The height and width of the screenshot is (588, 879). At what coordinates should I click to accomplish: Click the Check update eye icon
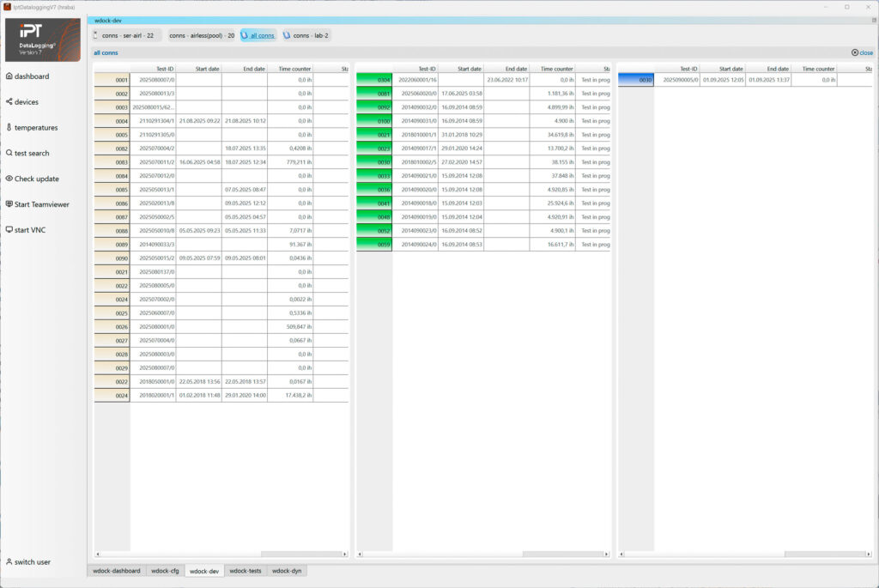pyautogui.click(x=10, y=179)
